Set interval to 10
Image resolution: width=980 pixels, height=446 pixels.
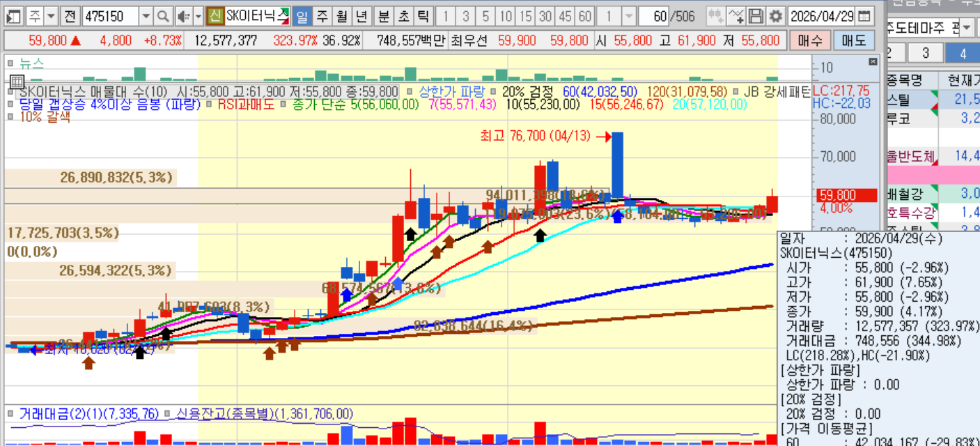click(506, 15)
